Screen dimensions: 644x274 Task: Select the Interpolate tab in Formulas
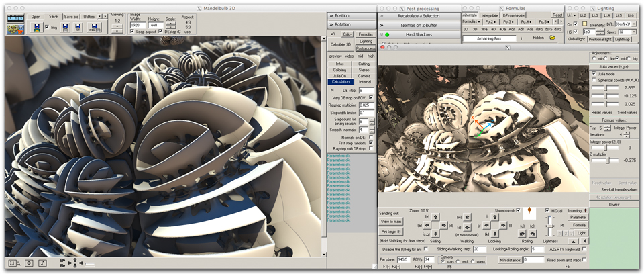tap(490, 15)
